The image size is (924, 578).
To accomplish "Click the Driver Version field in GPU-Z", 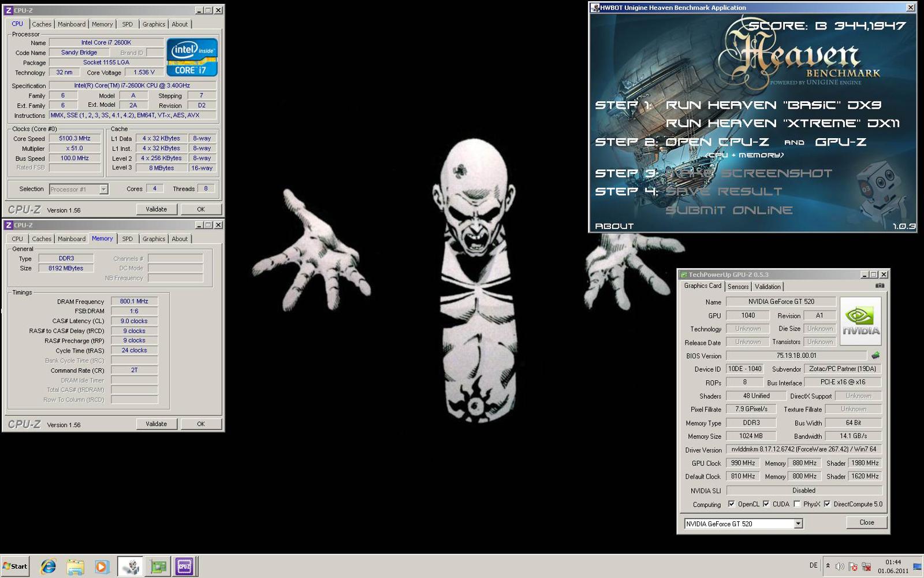I will [804, 449].
